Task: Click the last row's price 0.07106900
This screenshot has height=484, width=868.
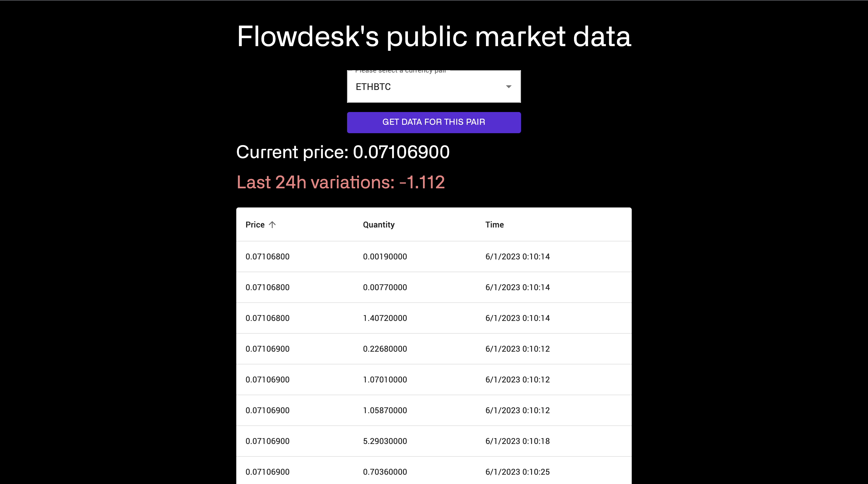Action: 268,472
